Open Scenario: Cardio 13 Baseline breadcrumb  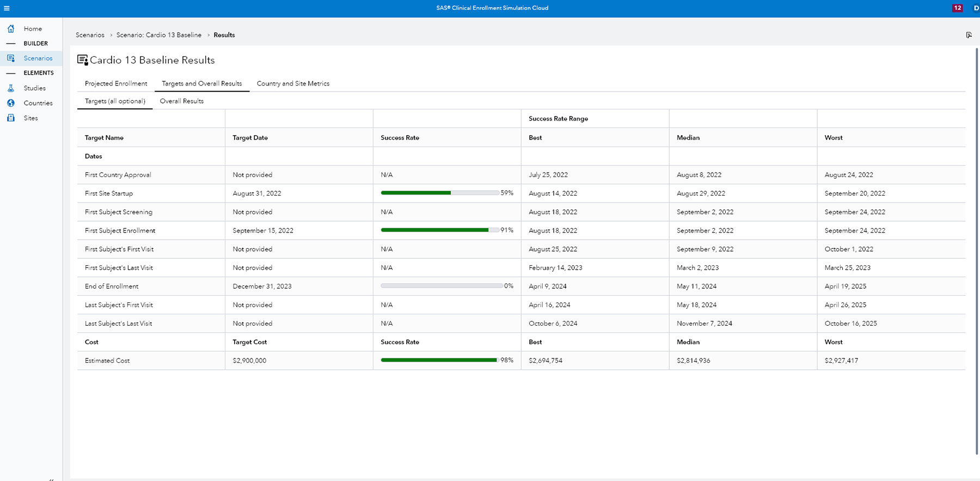pyautogui.click(x=158, y=35)
